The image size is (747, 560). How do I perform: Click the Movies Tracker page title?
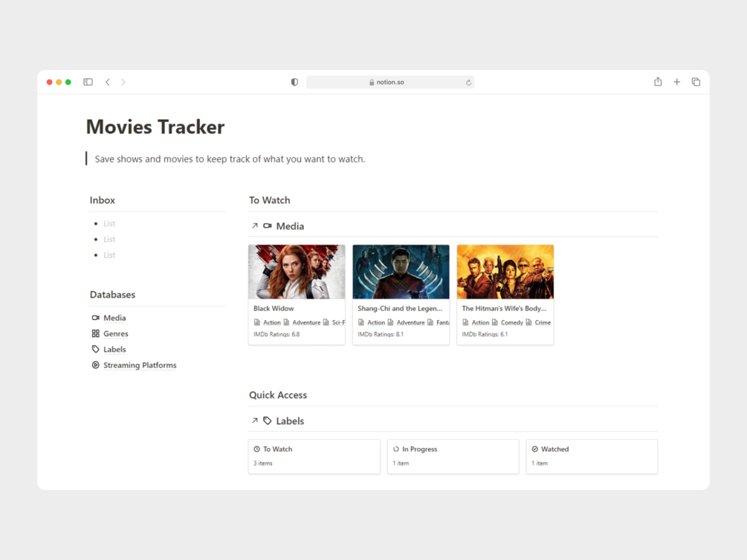(x=155, y=127)
